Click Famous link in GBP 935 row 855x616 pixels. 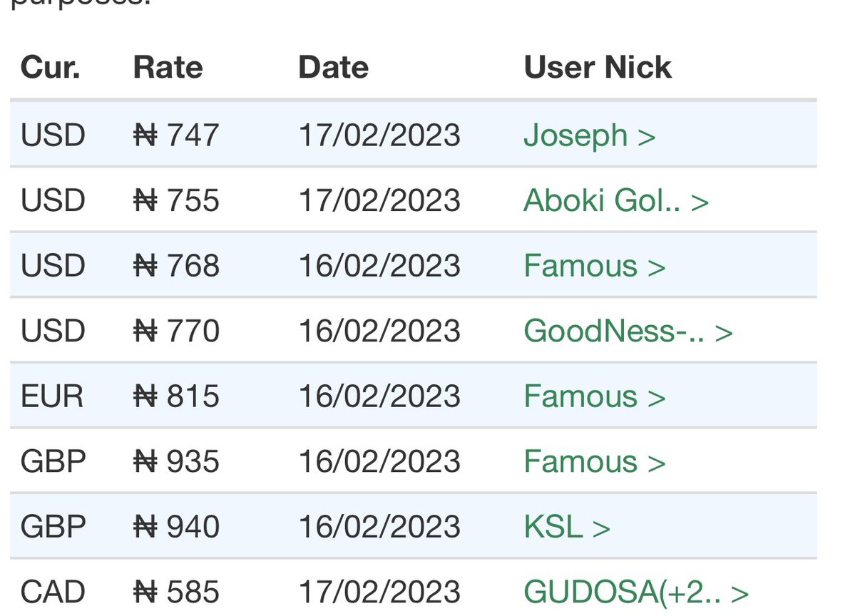(x=594, y=461)
